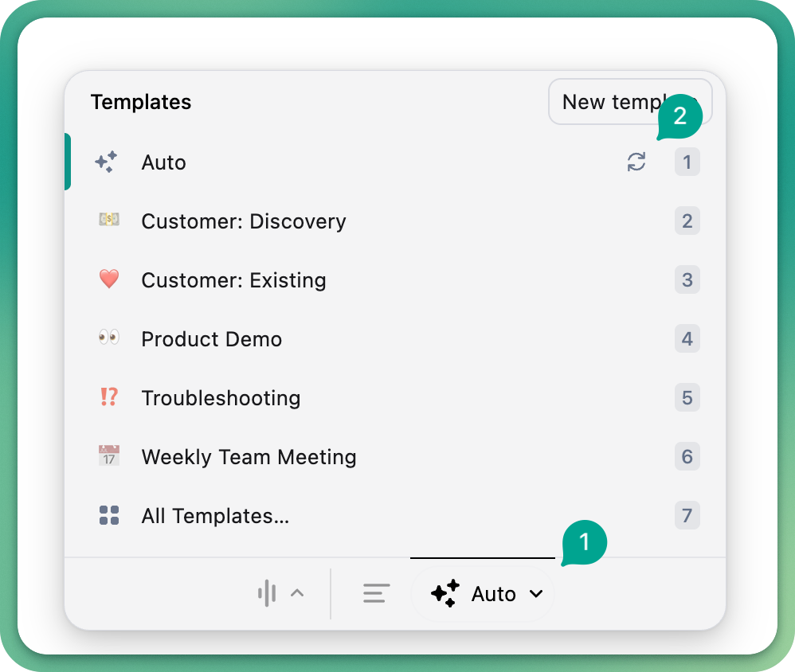Choose the Product Demo template
This screenshot has height=672, width=795.
(212, 339)
